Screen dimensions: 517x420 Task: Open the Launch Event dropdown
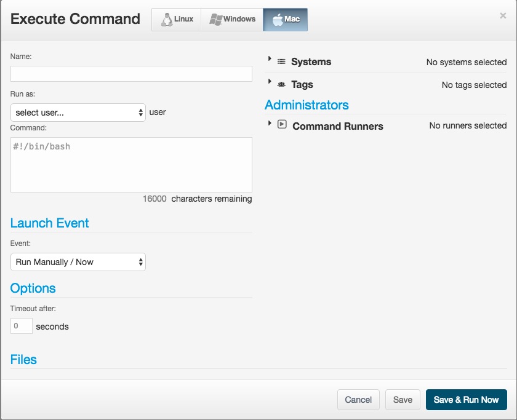78,262
